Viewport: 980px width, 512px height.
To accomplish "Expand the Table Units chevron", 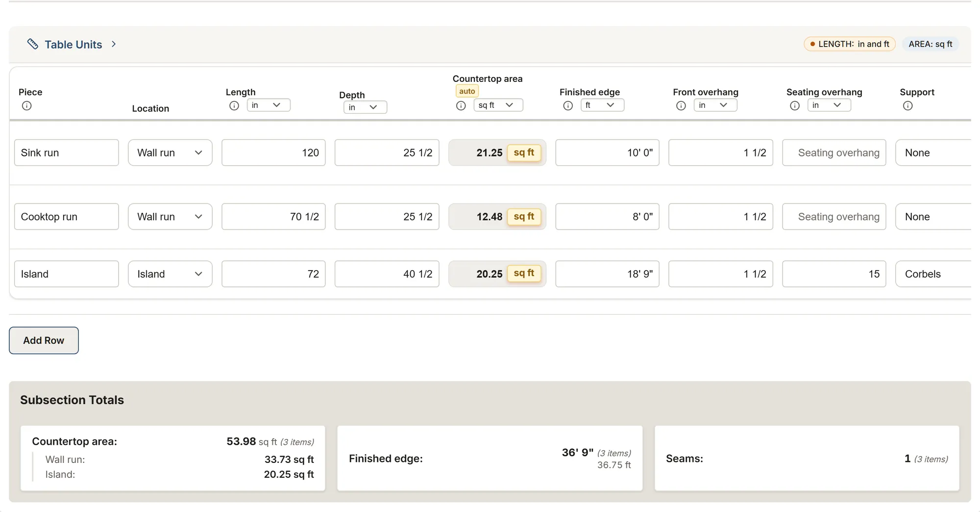I will pos(114,44).
